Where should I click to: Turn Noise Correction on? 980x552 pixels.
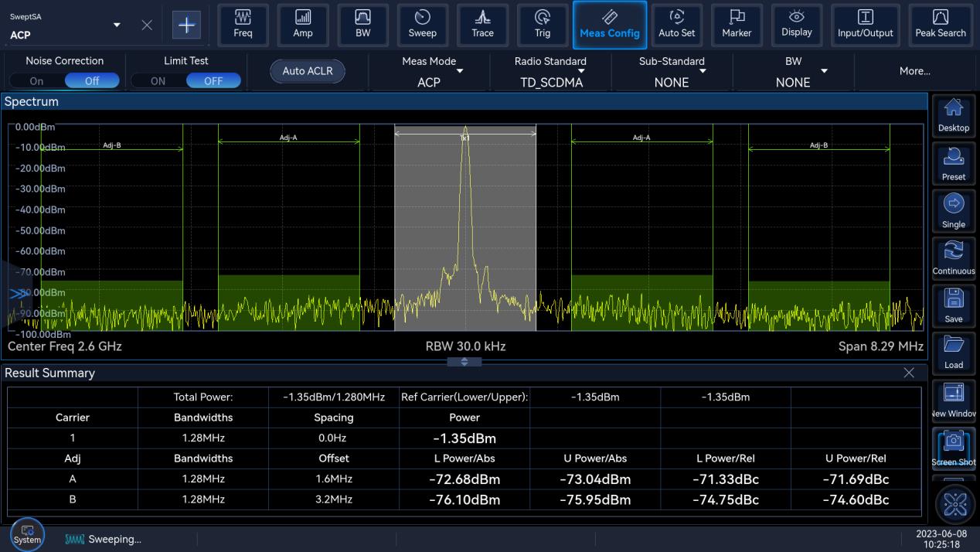click(x=36, y=80)
